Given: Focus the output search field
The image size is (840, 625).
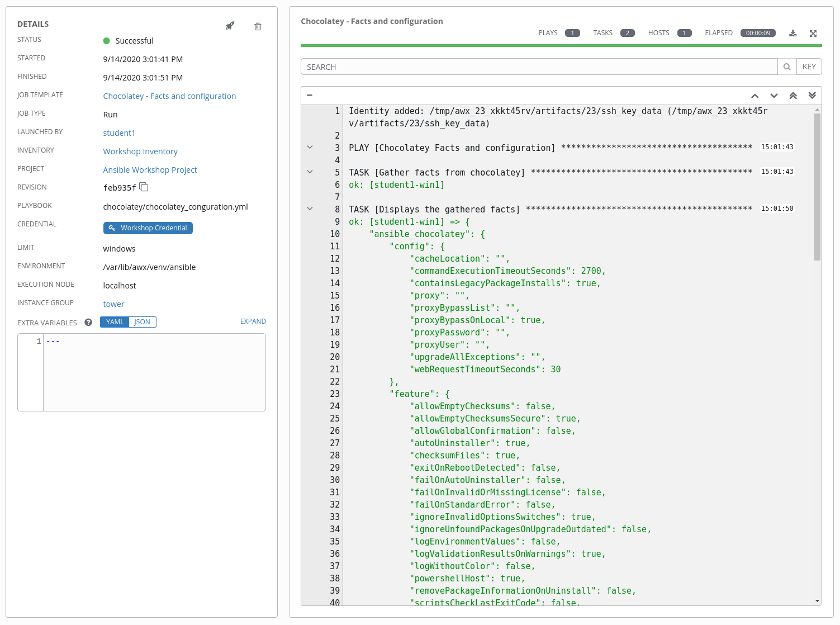Looking at the screenshot, I should [x=539, y=67].
